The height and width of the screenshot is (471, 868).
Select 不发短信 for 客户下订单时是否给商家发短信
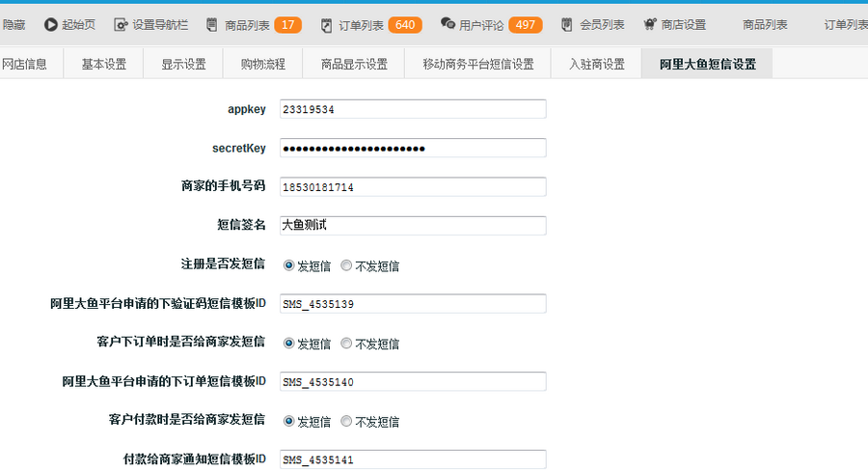coord(346,343)
